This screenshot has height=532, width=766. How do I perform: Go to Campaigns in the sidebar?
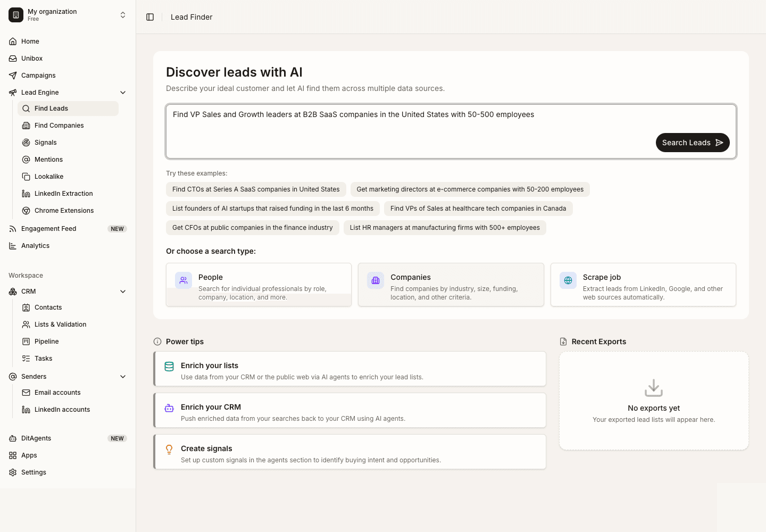68,76
